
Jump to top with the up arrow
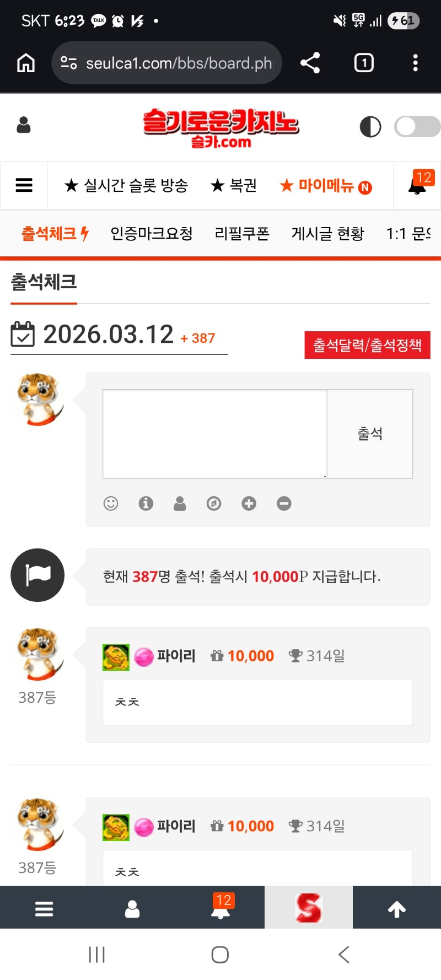397,908
